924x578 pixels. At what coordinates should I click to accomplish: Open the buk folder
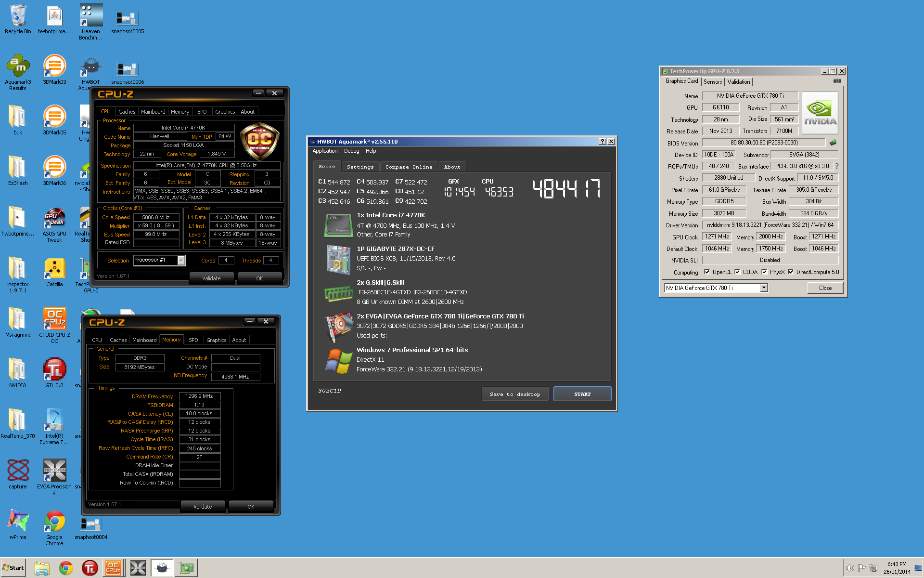tap(18, 120)
